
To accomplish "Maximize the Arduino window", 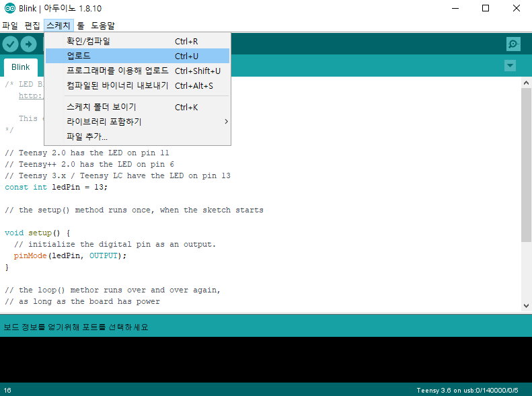I will [486, 8].
